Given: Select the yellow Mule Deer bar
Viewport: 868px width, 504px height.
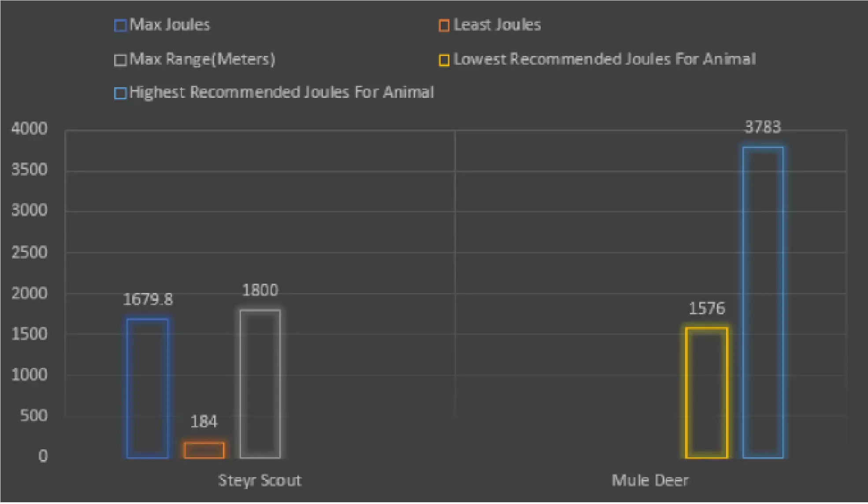Looking at the screenshot, I should (707, 393).
